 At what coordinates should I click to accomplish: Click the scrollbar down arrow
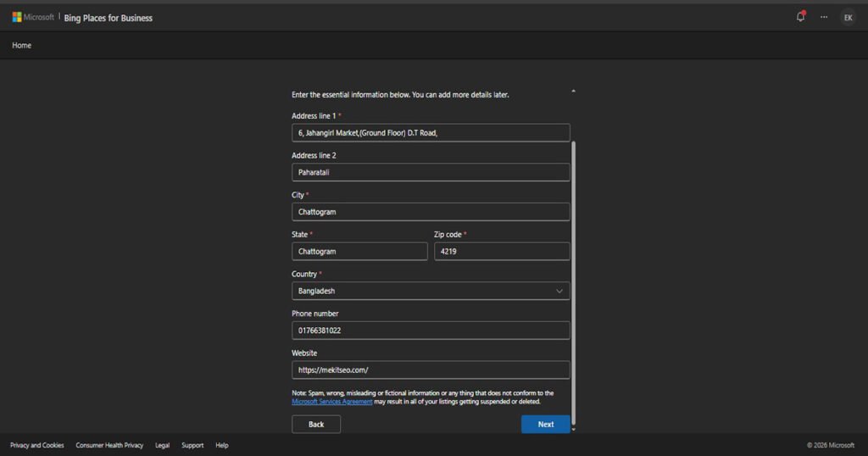(x=574, y=430)
